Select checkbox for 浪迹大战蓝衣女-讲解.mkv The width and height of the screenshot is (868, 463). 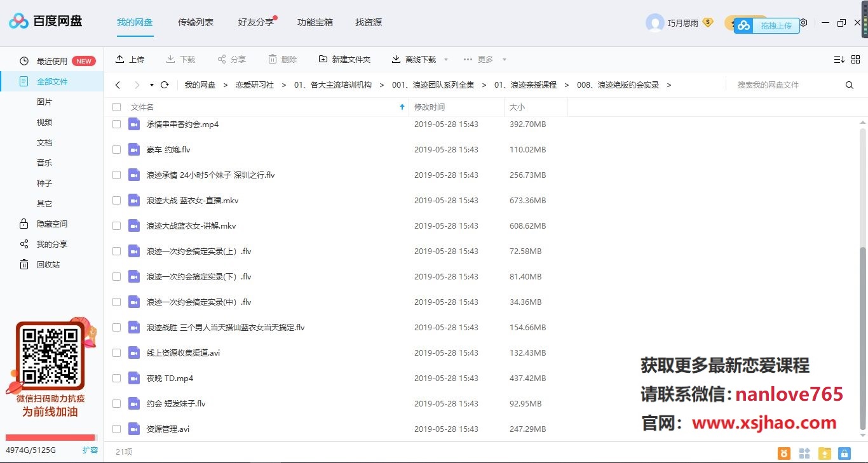116,226
